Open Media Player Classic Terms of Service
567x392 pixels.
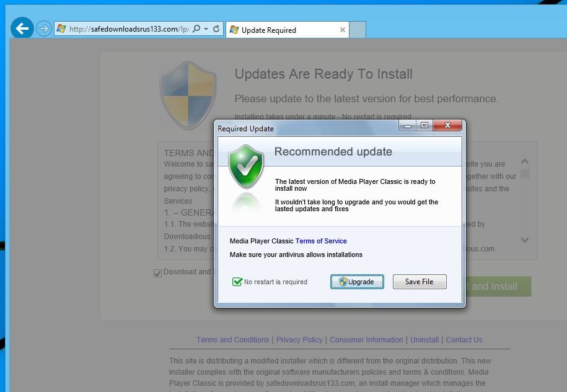click(x=321, y=241)
